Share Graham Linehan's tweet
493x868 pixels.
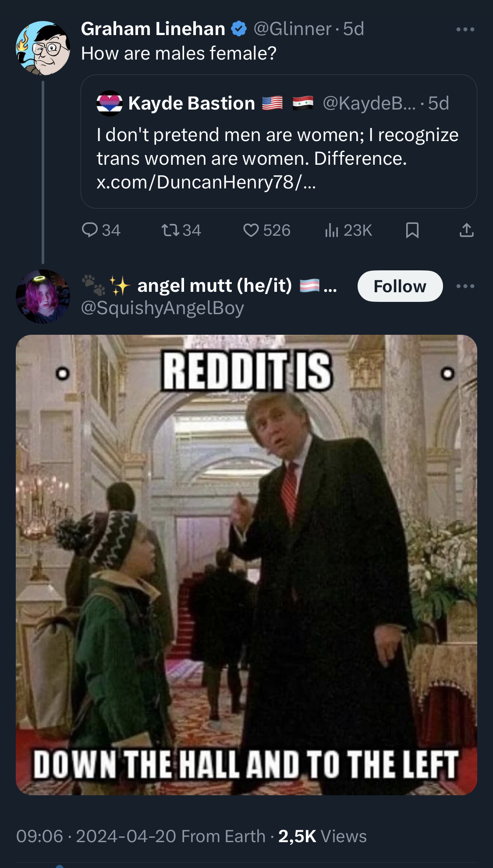[467, 230]
